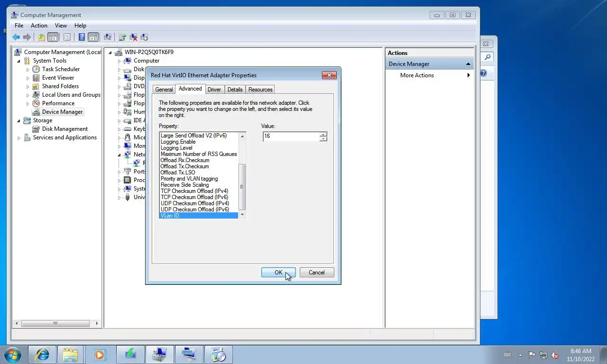Open Windows Explorer folder on taskbar

(x=70, y=354)
